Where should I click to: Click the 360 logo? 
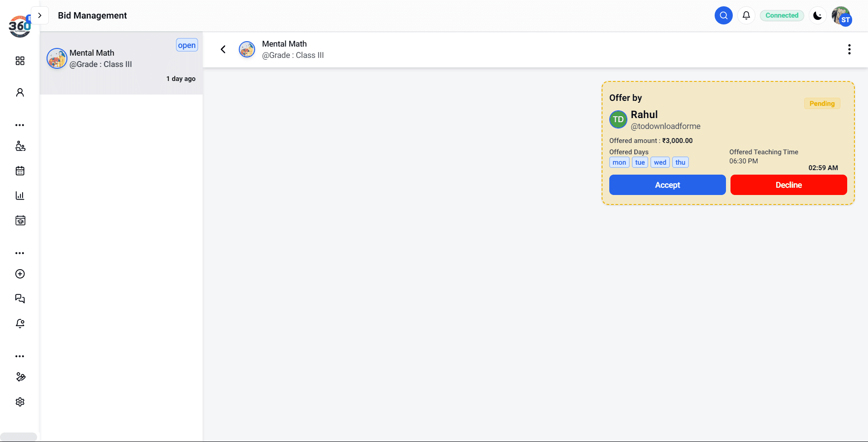(19, 26)
